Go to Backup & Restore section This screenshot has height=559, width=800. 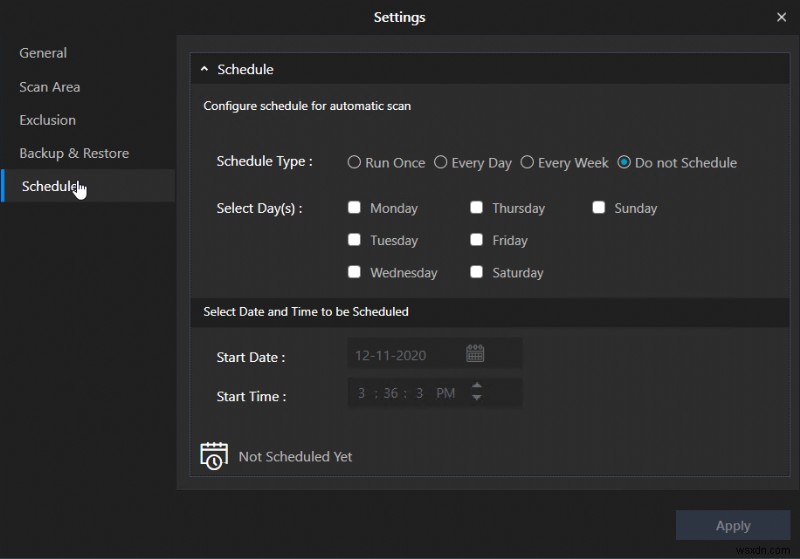coord(74,153)
